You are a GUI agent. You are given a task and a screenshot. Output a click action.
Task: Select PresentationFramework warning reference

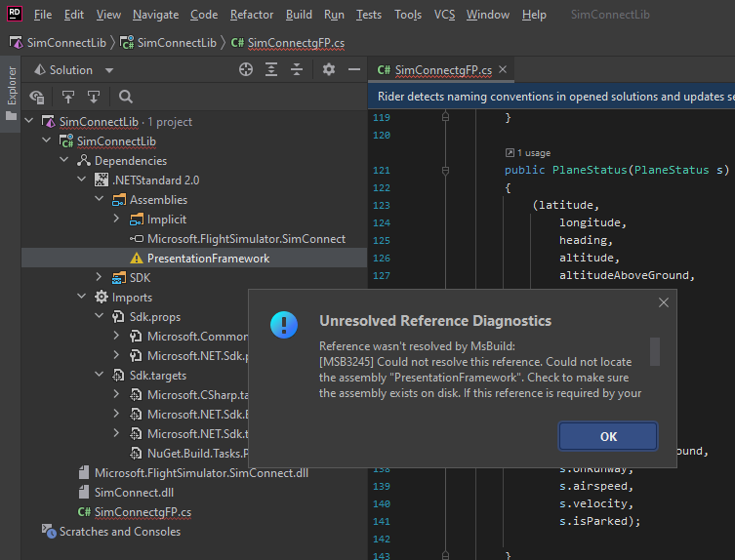point(208,259)
